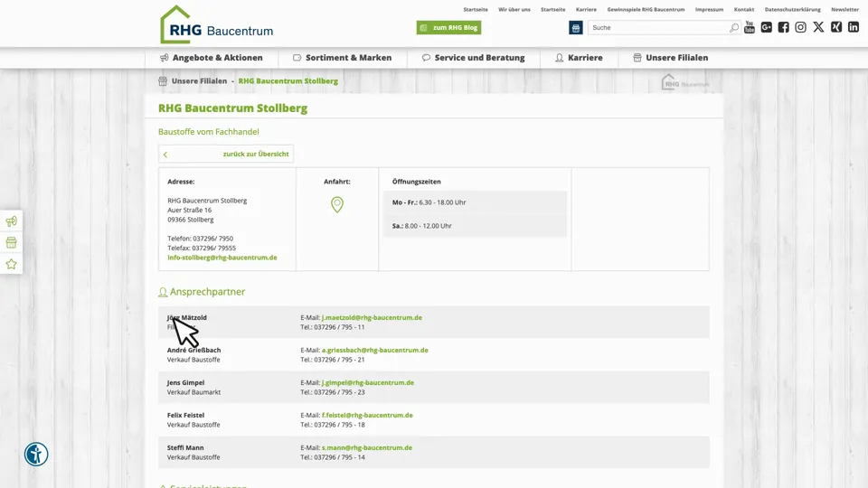Click the search magnifier icon
868x488 pixels.
733,28
